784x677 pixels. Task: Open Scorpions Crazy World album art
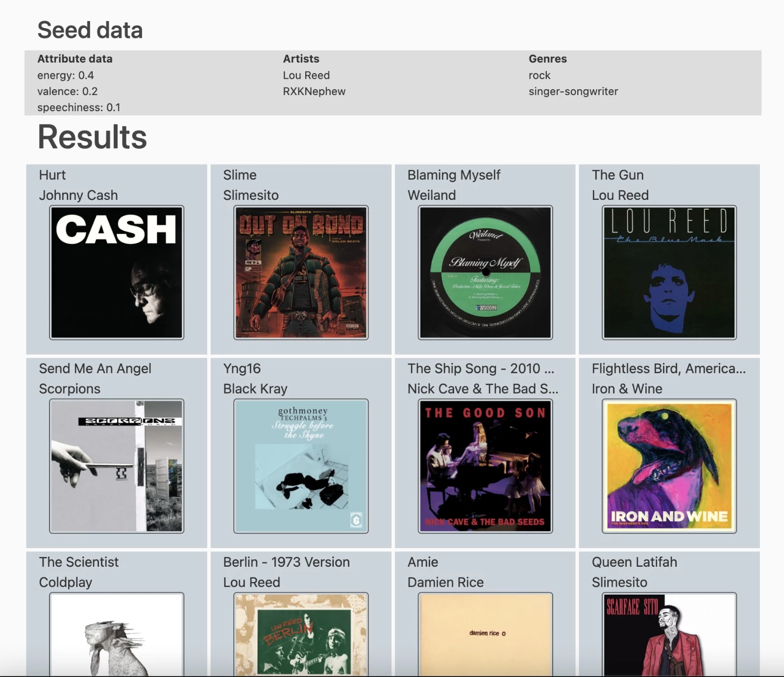coord(117,466)
